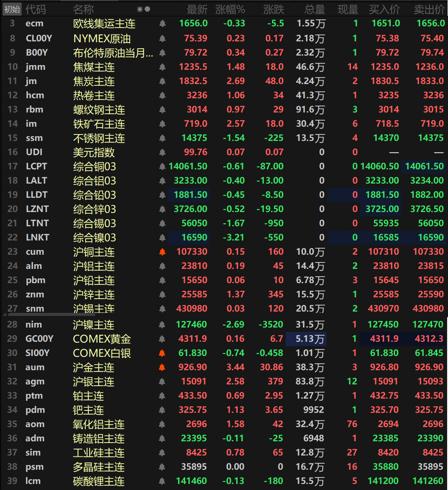This screenshot has height=490, width=448.
Task: Click the change percent -3.21 for LNKT
Action: pyautogui.click(x=233, y=237)
